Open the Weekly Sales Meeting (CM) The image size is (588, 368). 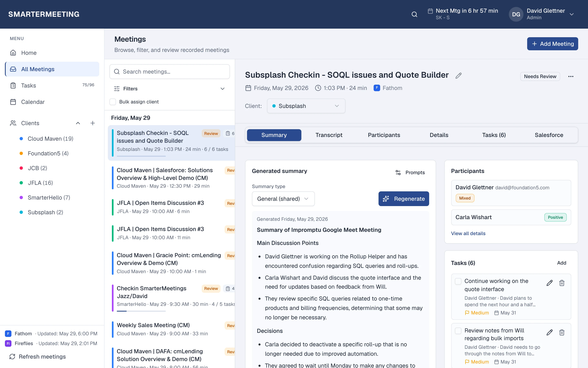pyautogui.click(x=171, y=329)
